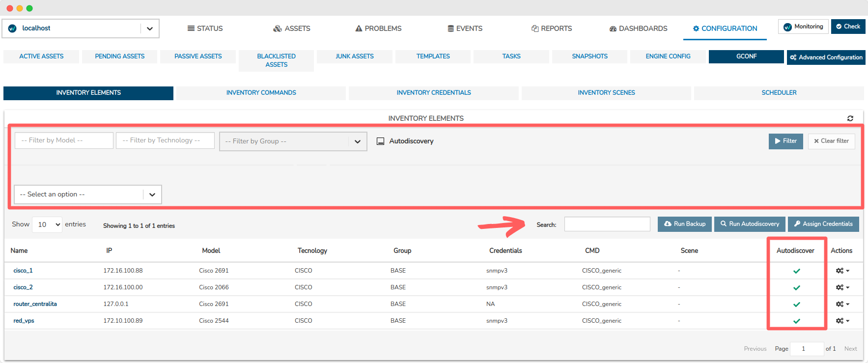Click the Check button

(848, 27)
